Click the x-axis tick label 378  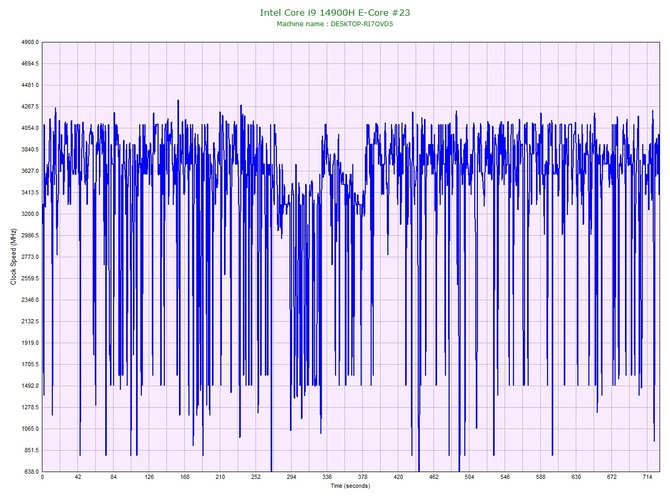362,477
